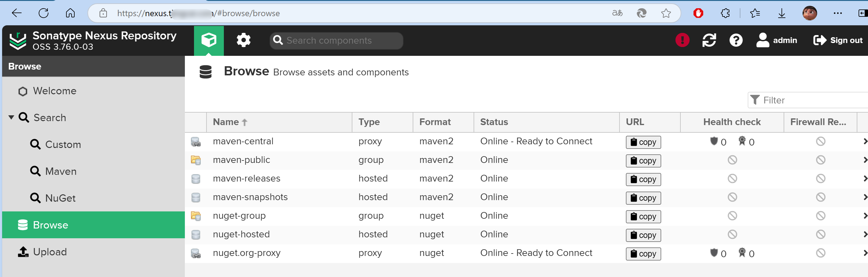Click maven-central health check shield icon
Image resolution: width=868 pixels, height=277 pixels.
pyautogui.click(x=714, y=141)
